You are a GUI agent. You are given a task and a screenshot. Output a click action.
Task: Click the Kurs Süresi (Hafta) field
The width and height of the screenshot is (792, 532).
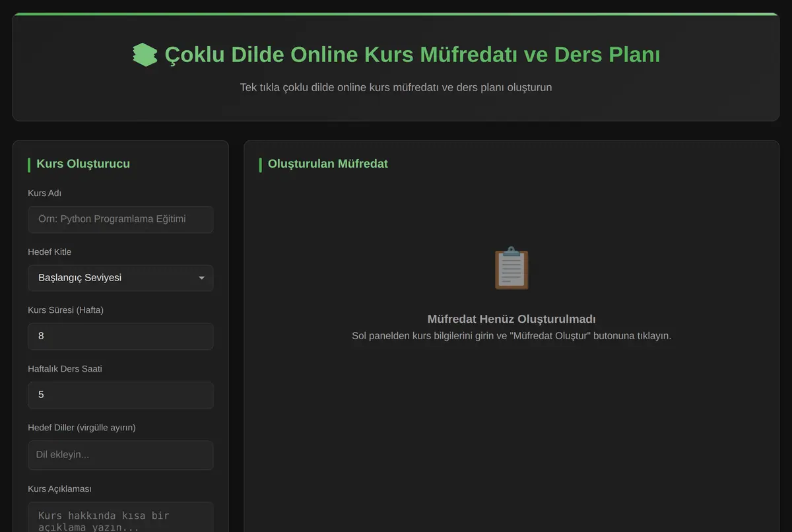click(121, 336)
